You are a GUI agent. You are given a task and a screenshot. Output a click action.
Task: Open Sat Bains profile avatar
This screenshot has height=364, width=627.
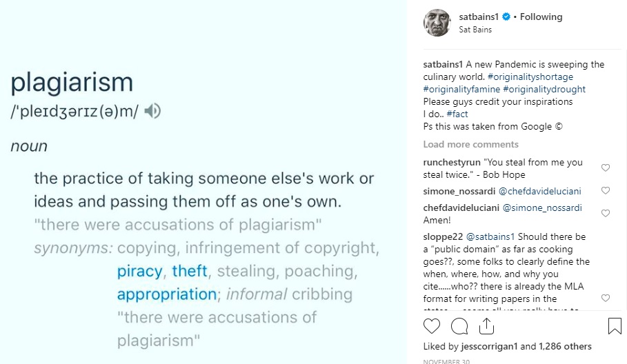click(437, 23)
